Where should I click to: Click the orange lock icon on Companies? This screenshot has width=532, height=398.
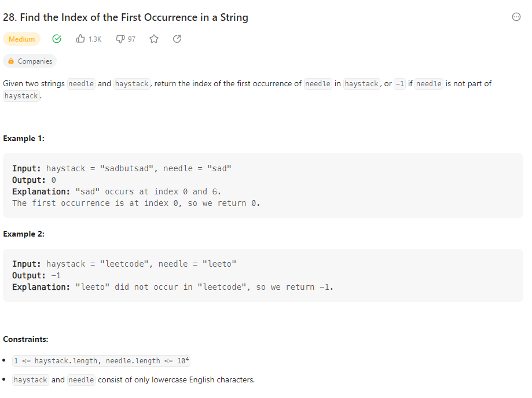[11, 61]
